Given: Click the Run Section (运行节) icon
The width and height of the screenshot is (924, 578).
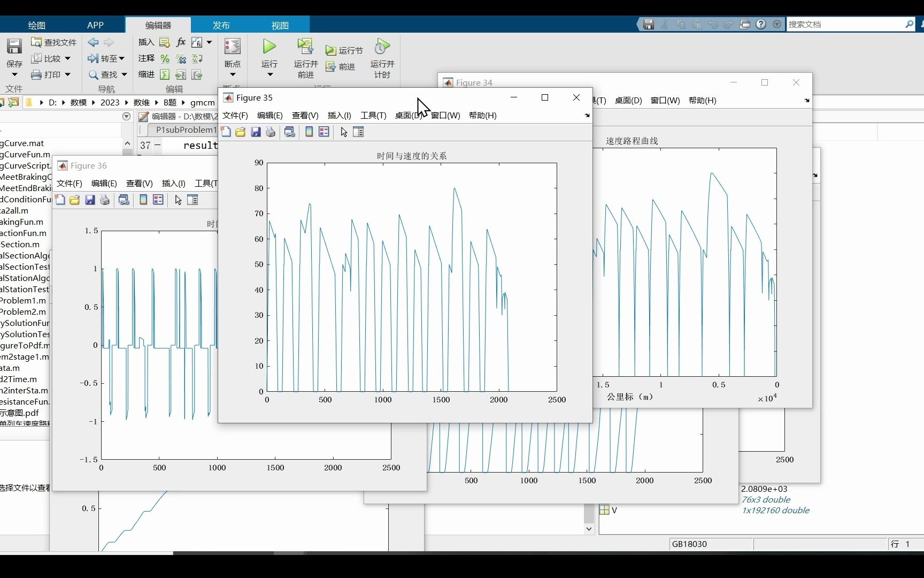Looking at the screenshot, I should [x=331, y=50].
